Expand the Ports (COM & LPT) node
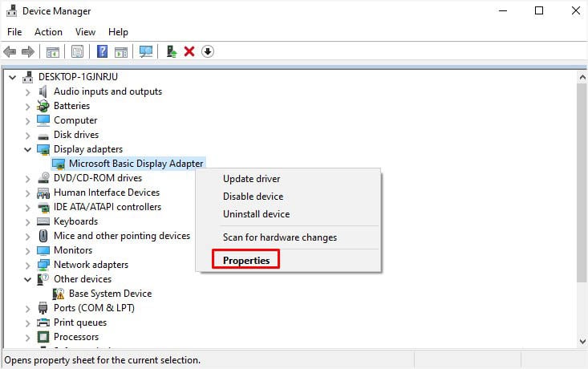Image resolution: width=588 pixels, height=369 pixels. (x=27, y=308)
